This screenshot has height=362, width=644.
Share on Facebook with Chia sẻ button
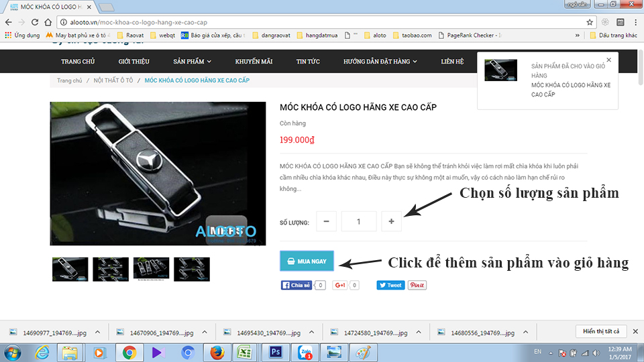click(x=297, y=286)
